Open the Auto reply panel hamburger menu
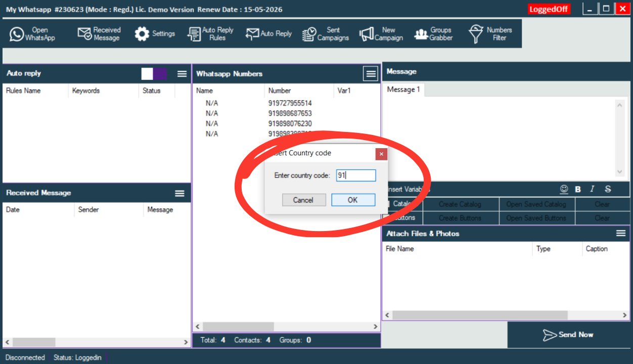This screenshot has width=633, height=364. click(182, 74)
